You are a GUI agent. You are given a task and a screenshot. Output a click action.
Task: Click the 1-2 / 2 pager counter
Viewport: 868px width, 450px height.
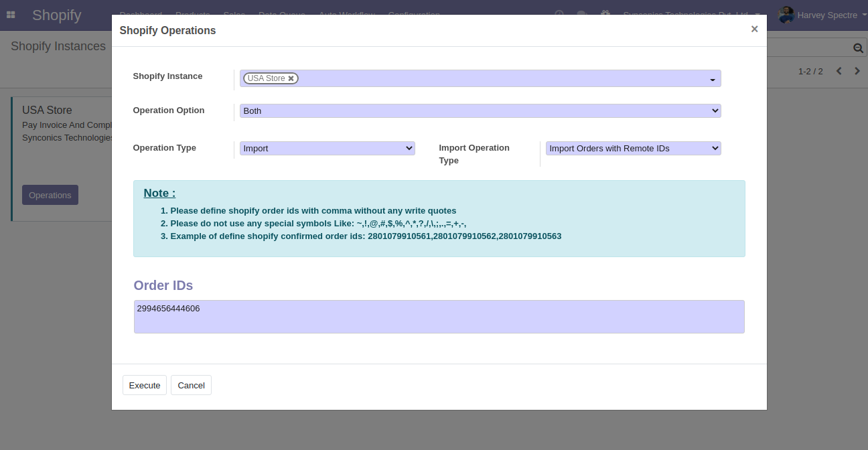click(810, 71)
